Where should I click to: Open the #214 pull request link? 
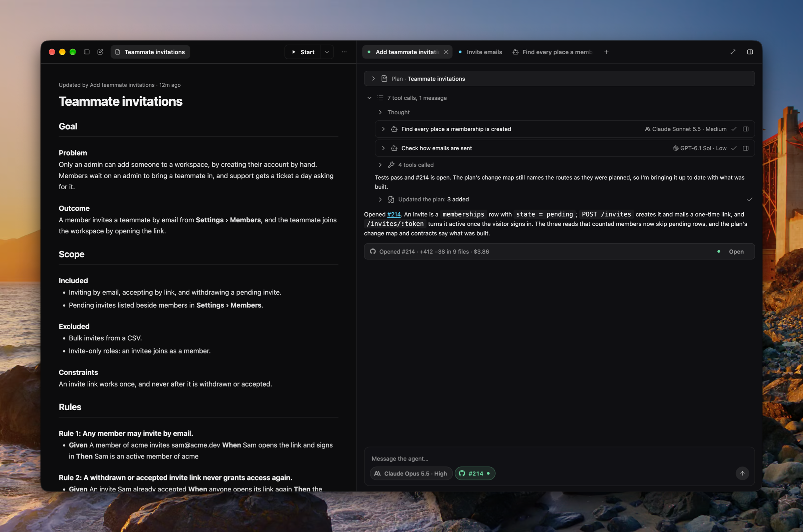(394, 214)
